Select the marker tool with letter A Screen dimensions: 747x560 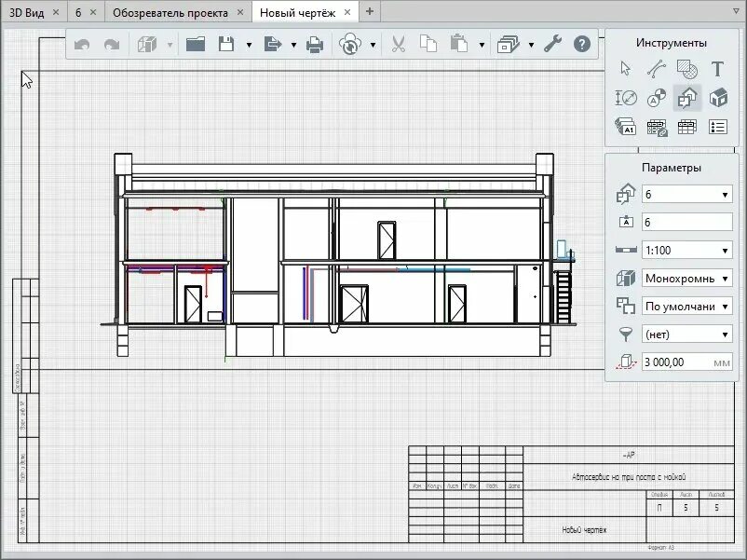click(657, 98)
